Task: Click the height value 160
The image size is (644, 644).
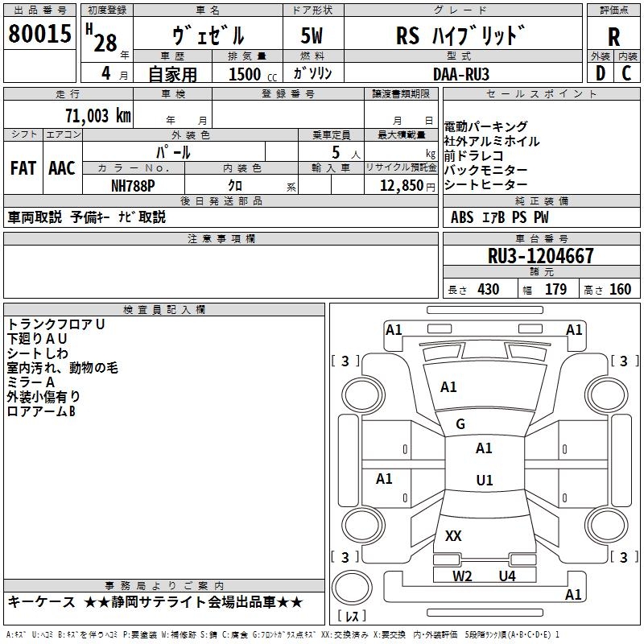Action: click(620, 290)
